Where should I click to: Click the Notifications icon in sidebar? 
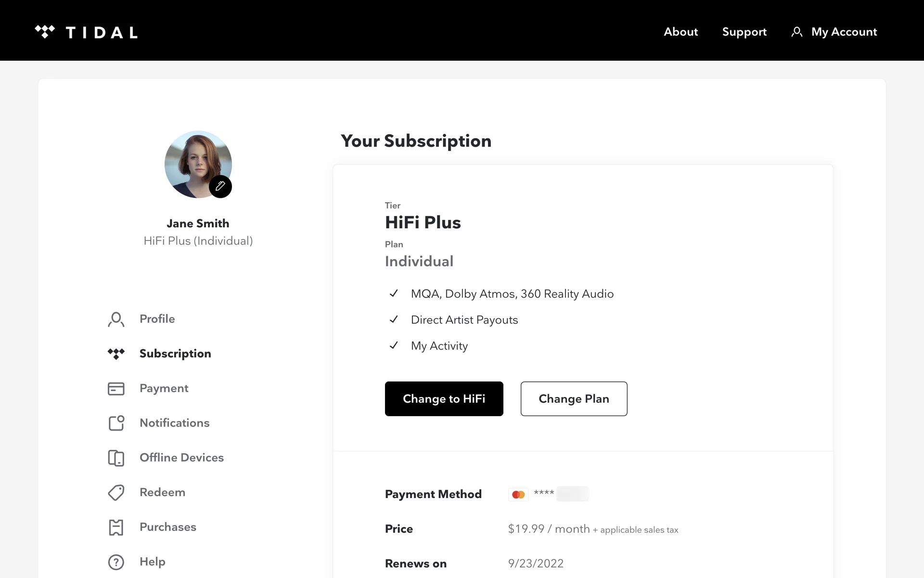pyautogui.click(x=116, y=423)
